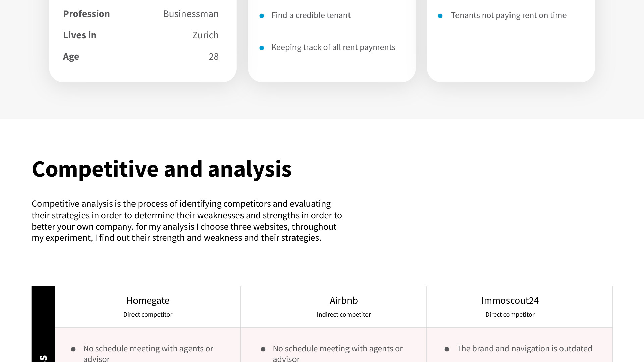Viewport: 644px width, 362px height.
Task: Click the Zurich location value
Action: [205, 35]
